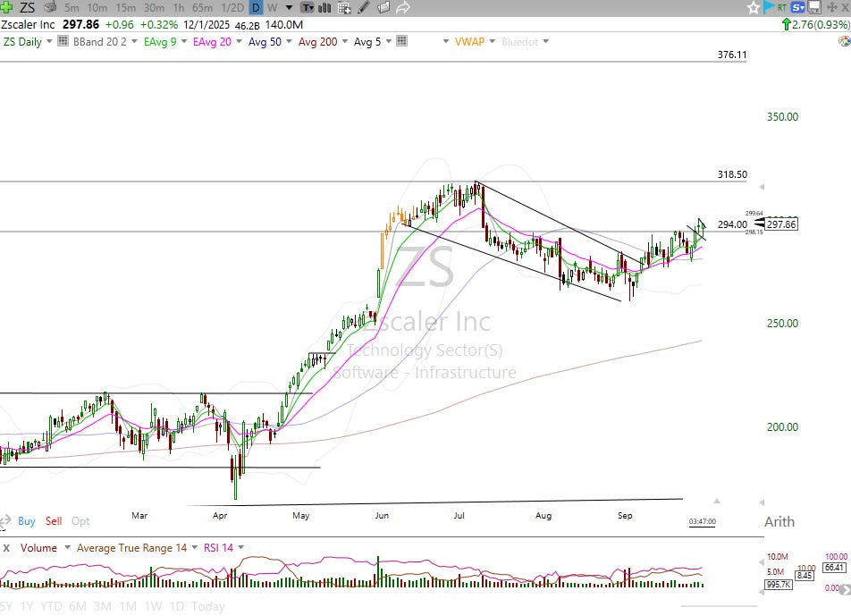Click the bar chart style icon

(x=324, y=7)
